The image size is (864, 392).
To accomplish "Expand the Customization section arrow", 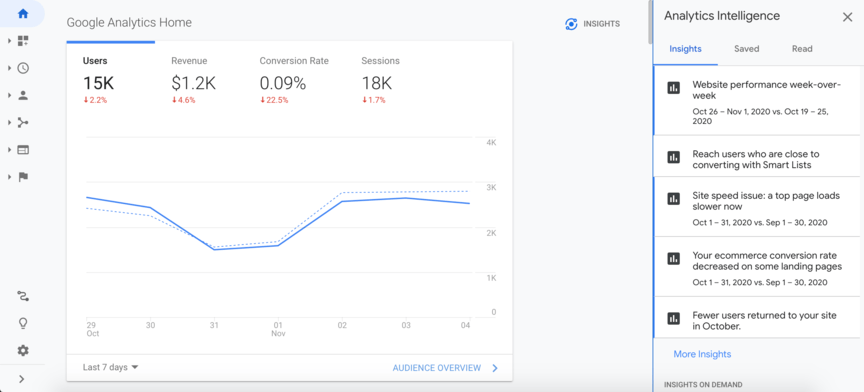I will click(x=9, y=41).
